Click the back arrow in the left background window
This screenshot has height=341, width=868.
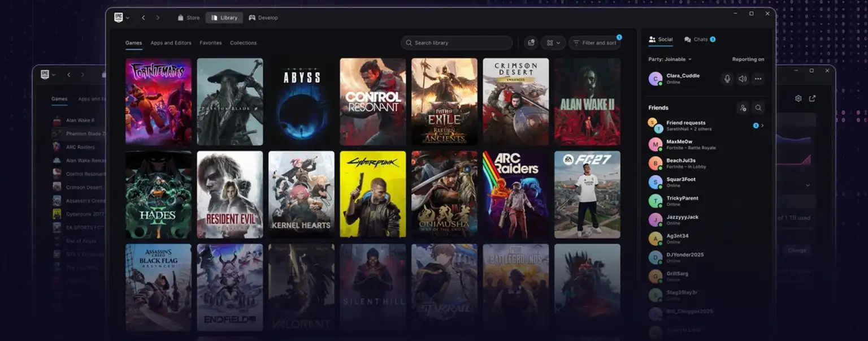point(69,75)
